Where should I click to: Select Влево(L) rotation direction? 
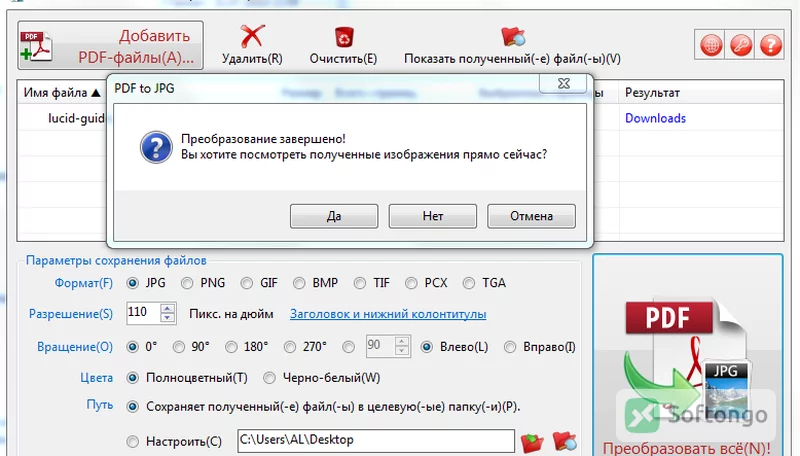(427, 347)
